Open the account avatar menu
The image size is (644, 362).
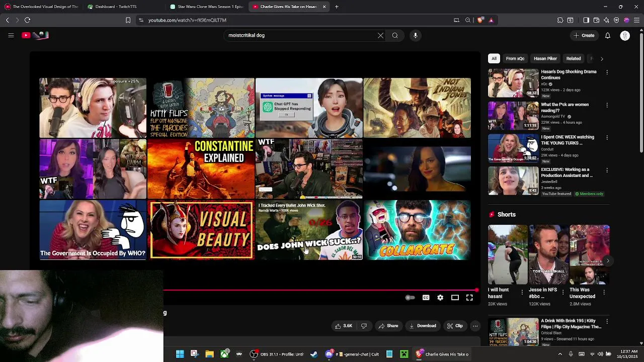[x=625, y=35]
